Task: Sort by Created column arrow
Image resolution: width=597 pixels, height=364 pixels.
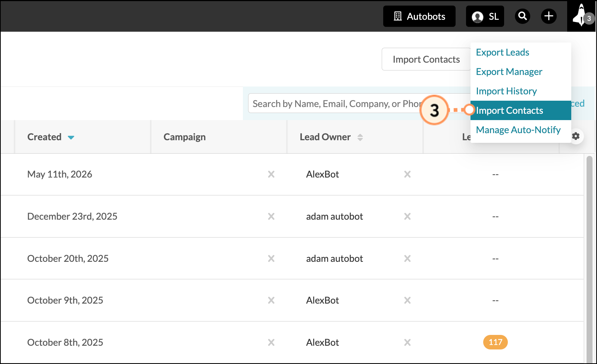Action: 71,138
